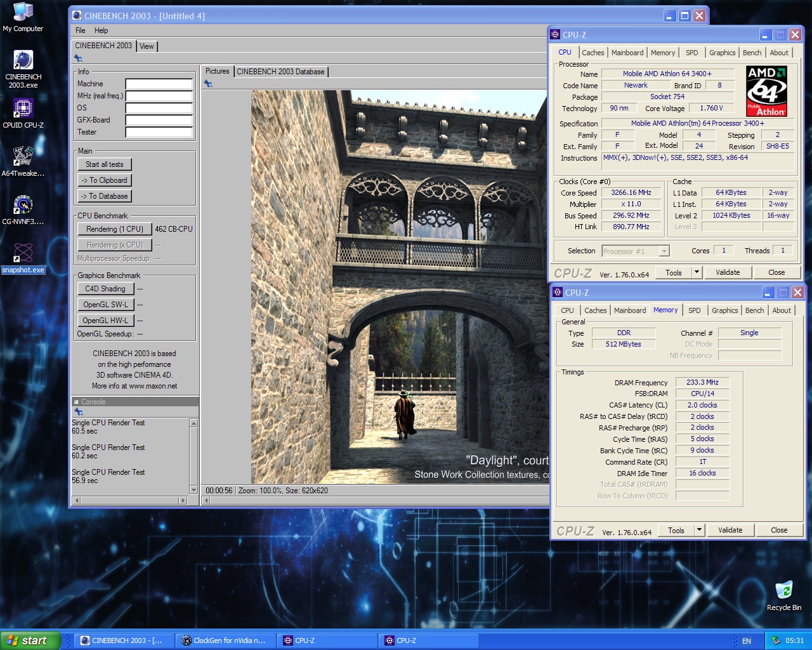This screenshot has height=650, width=812.
Task: Run the OpenGL SW-L test
Action: (x=105, y=305)
